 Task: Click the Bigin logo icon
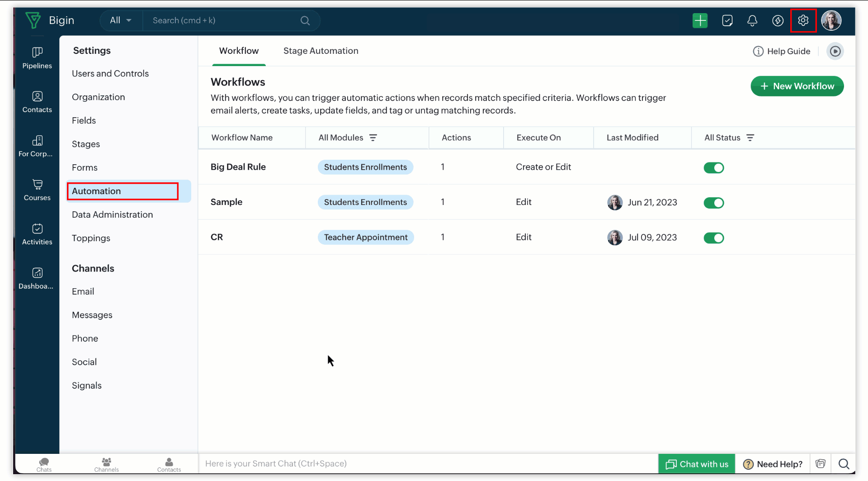tap(33, 20)
